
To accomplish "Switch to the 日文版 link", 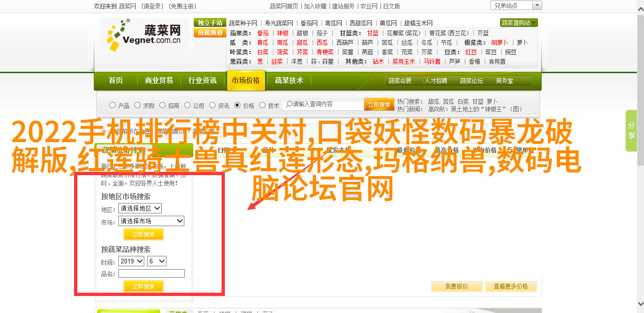I will (391, 6).
